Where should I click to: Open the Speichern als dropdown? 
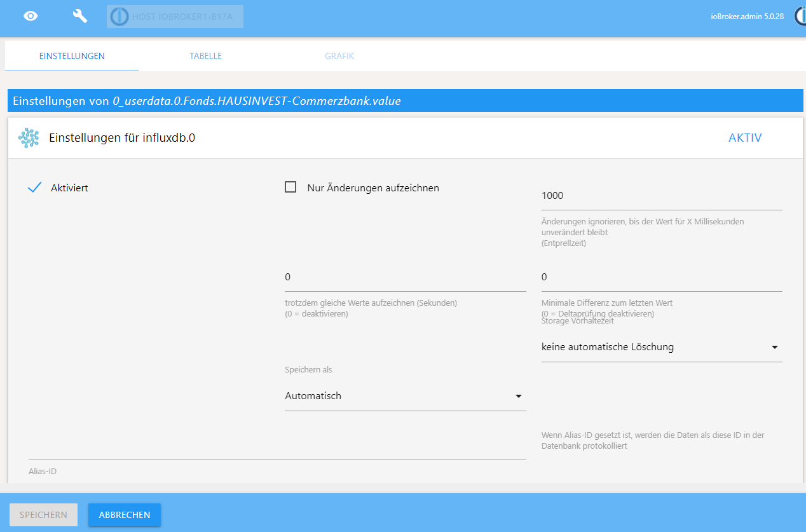tap(406, 396)
